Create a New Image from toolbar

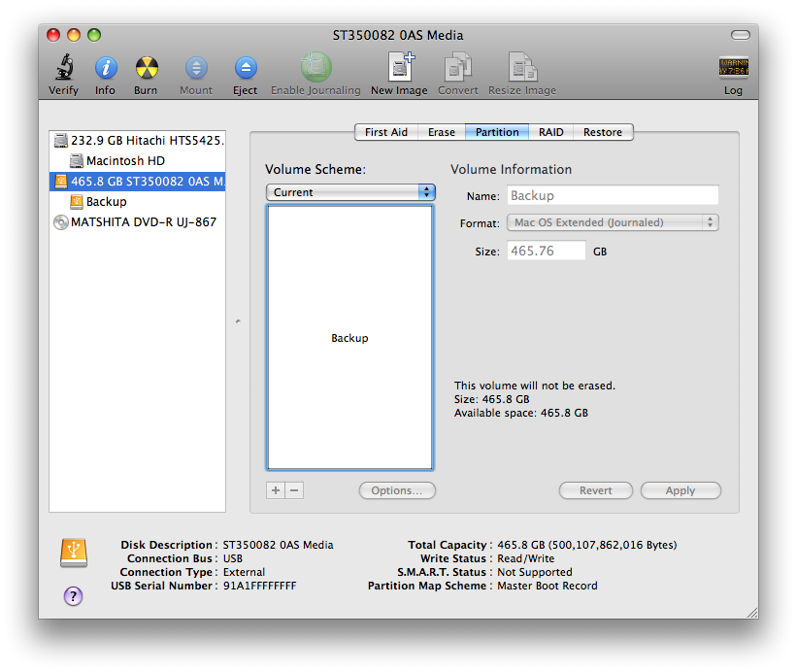pos(399,69)
